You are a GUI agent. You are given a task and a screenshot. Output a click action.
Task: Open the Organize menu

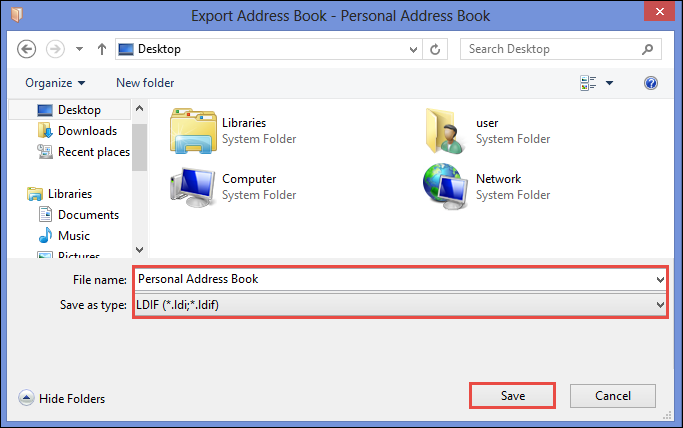tap(55, 83)
